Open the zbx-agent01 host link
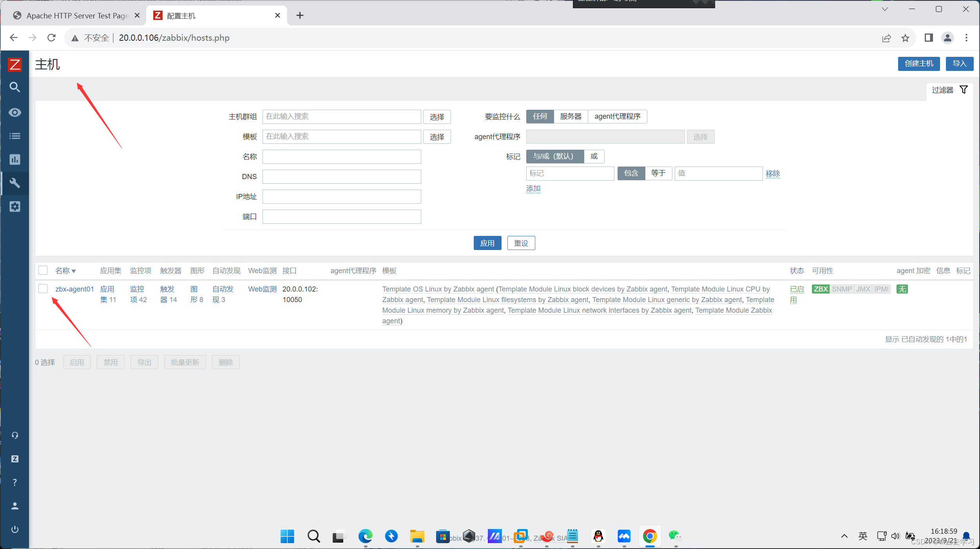 [74, 289]
